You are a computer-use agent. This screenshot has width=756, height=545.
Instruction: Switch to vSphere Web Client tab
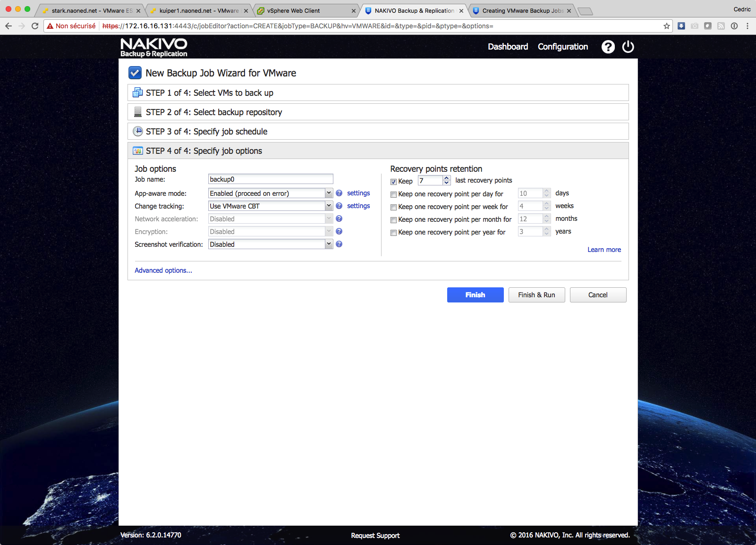[293, 10]
